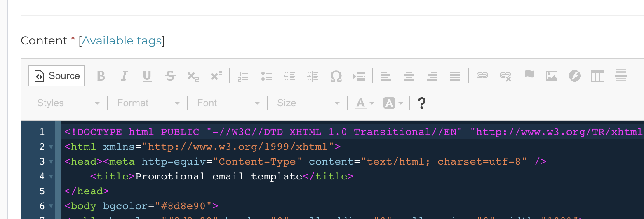Click line number 5 in gutter
Viewport: 644px width, 219px height.
pos(42,191)
